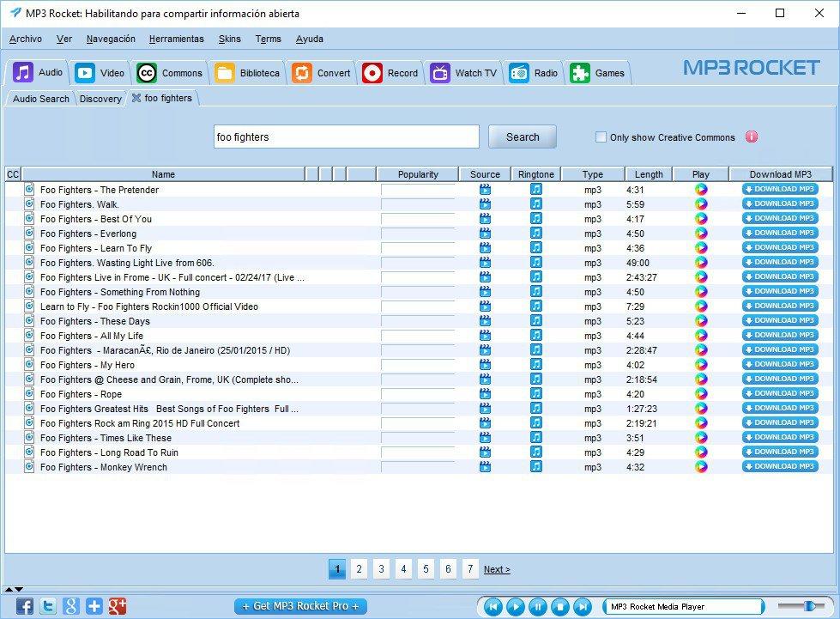840x619 pixels.
Task: Play Foo Fighters - These Days
Action: [x=701, y=320]
